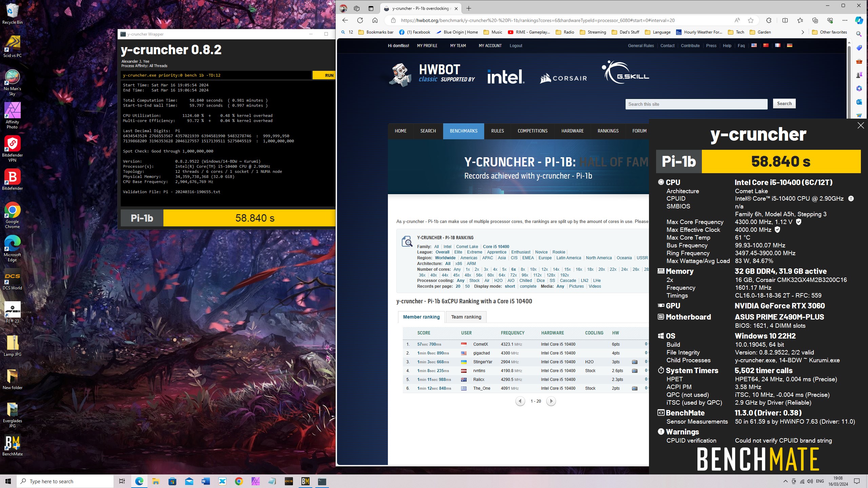Click the HWBOT Search button
The width and height of the screenshot is (868, 488).
click(x=784, y=104)
